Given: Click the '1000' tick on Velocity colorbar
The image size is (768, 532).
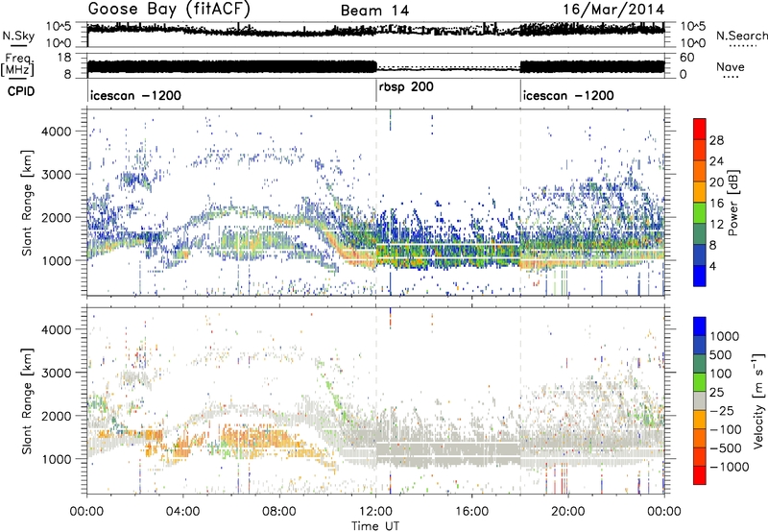Looking at the screenshot, I should (x=725, y=336).
